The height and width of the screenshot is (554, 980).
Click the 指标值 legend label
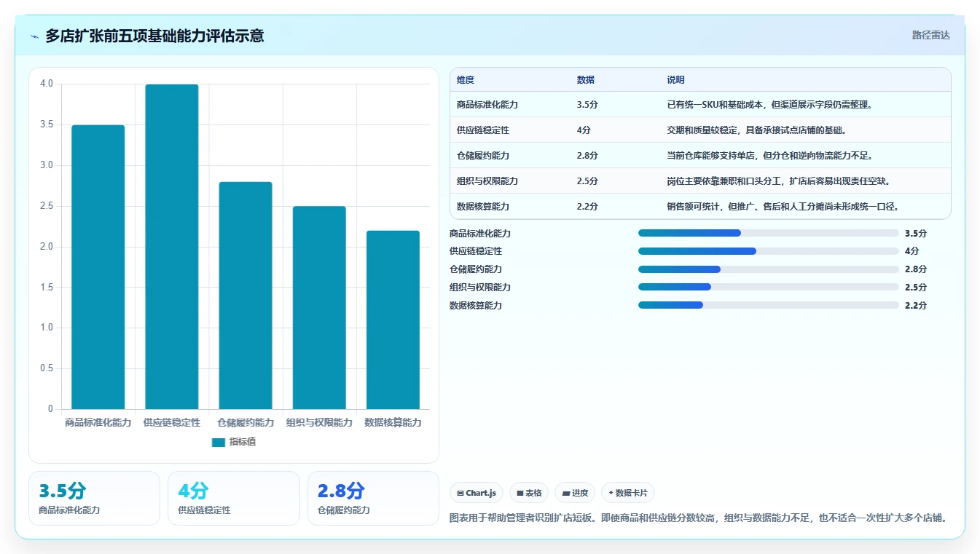pyautogui.click(x=243, y=442)
